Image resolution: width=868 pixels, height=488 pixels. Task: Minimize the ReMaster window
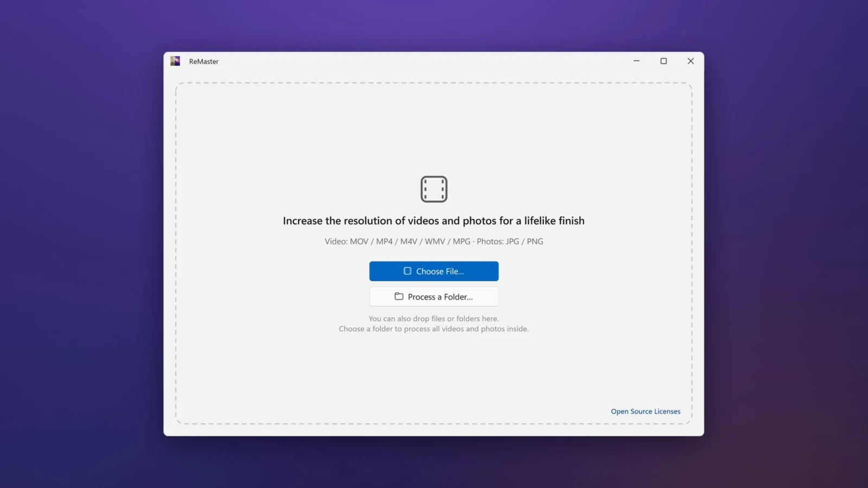pos(636,61)
